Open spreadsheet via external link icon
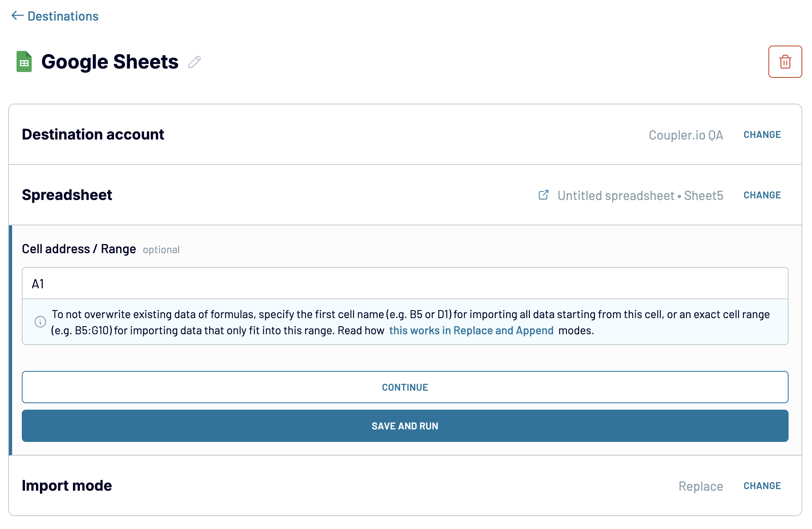This screenshot has width=812, height=529. point(544,195)
